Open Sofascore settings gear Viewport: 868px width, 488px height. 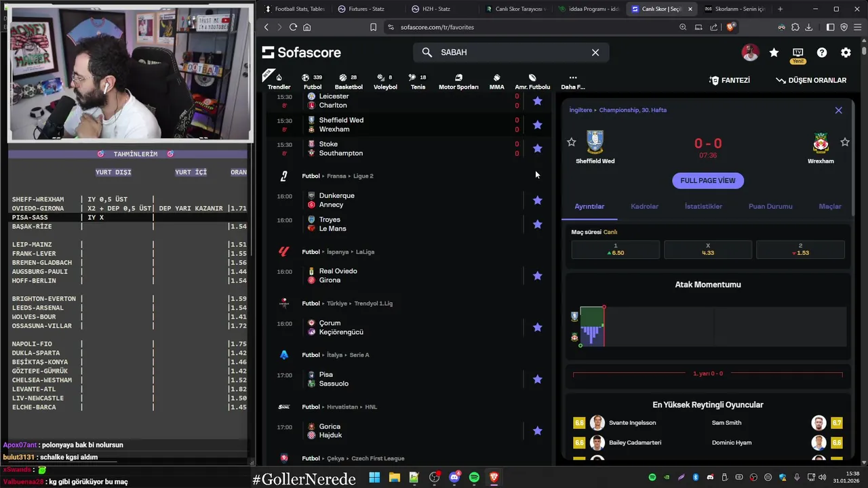[846, 52]
